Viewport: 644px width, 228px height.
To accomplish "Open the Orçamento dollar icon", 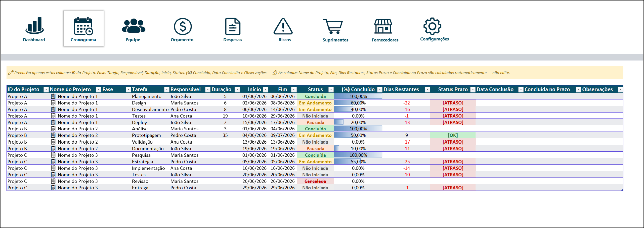I will pyautogui.click(x=182, y=26).
